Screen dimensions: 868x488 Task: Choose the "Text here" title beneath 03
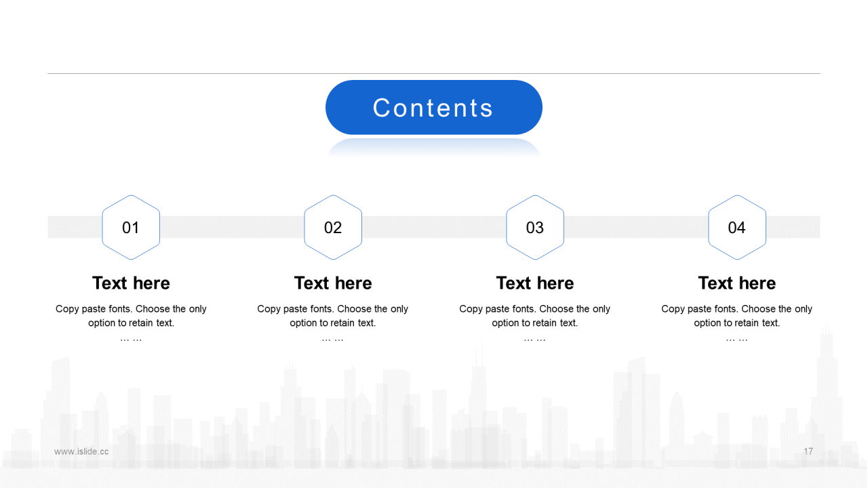click(x=535, y=283)
